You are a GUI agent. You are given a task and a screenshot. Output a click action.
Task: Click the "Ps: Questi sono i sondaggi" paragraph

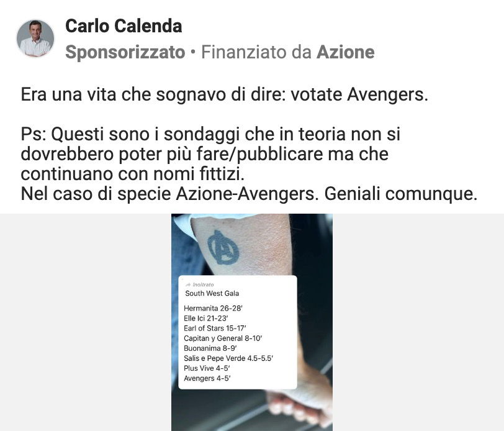(x=210, y=154)
